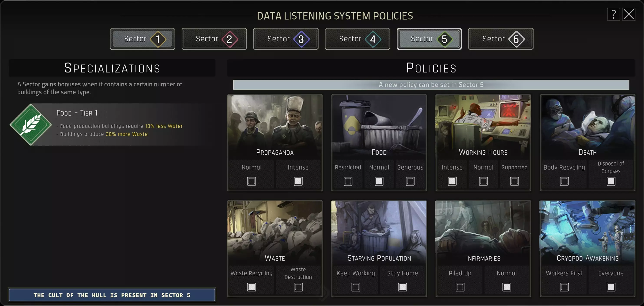Click the green Food specialization wheat icon
The width and height of the screenshot is (644, 306).
point(31,124)
